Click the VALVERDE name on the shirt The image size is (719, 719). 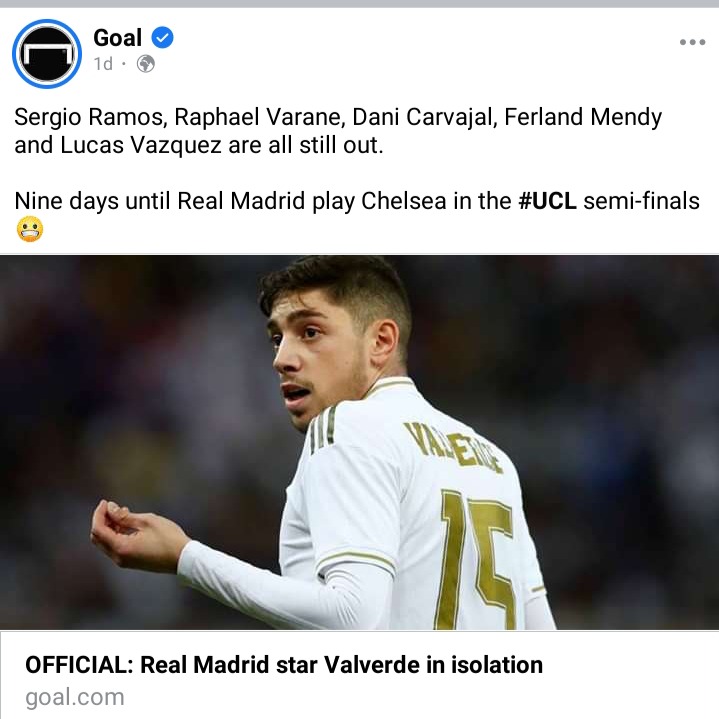coord(453,447)
